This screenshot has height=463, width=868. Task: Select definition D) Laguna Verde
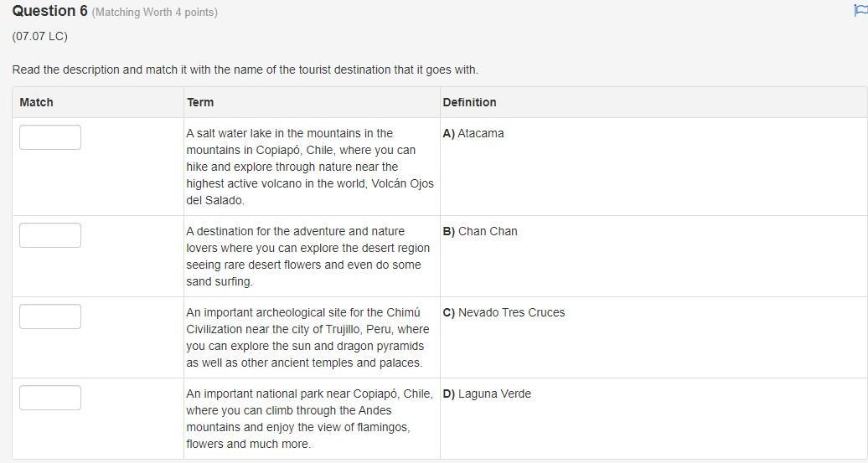point(487,394)
